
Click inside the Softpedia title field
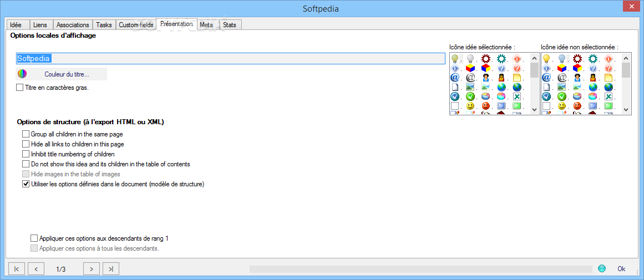230,58
